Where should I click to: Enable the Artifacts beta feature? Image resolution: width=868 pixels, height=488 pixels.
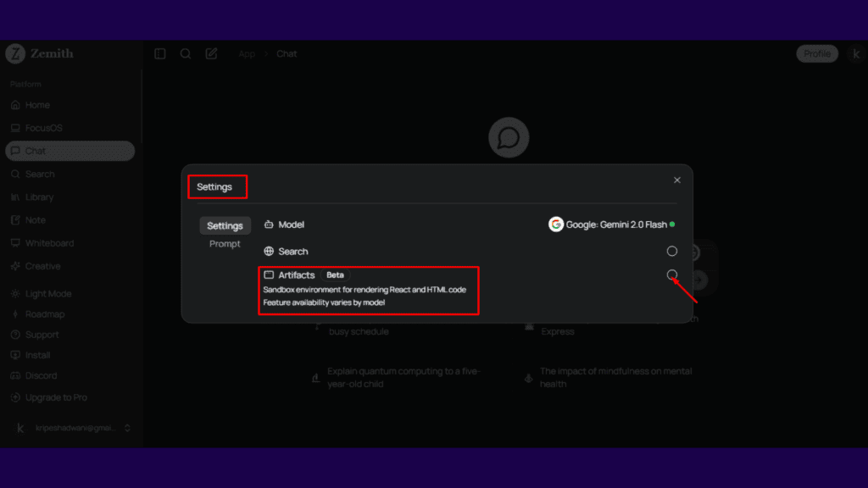(x=671, y=274)
